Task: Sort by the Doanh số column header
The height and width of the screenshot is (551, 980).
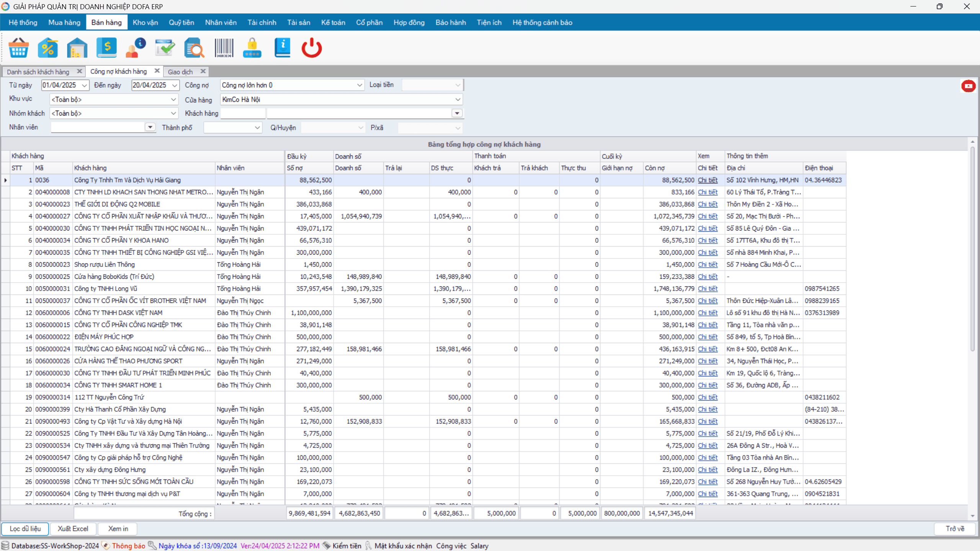Action: [x=358, y=168]
